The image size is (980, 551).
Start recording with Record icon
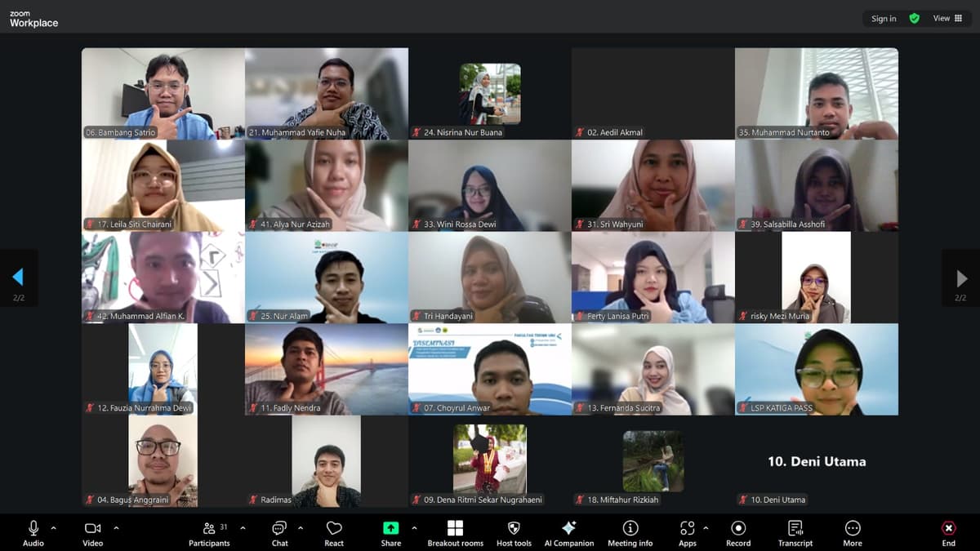[738, 528]
